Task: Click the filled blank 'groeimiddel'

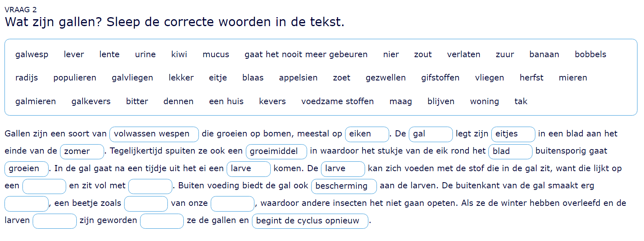Action: coord(276,152)
